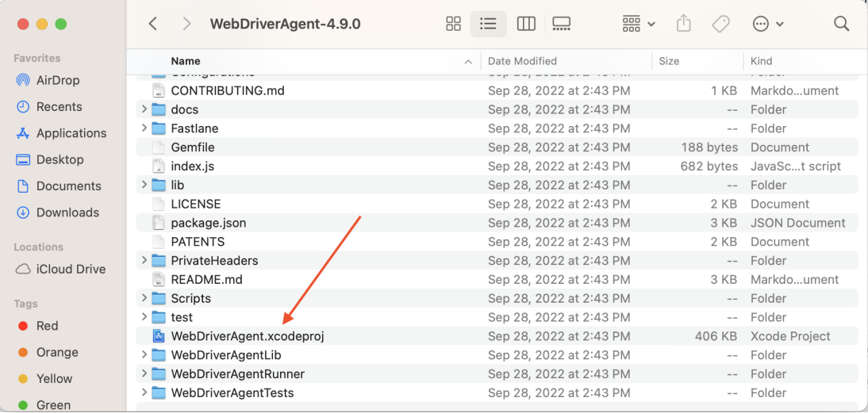The width and height of the screenshot is (868, 413).
Task: Go back with the left chevron button
Action: point(153,24)
